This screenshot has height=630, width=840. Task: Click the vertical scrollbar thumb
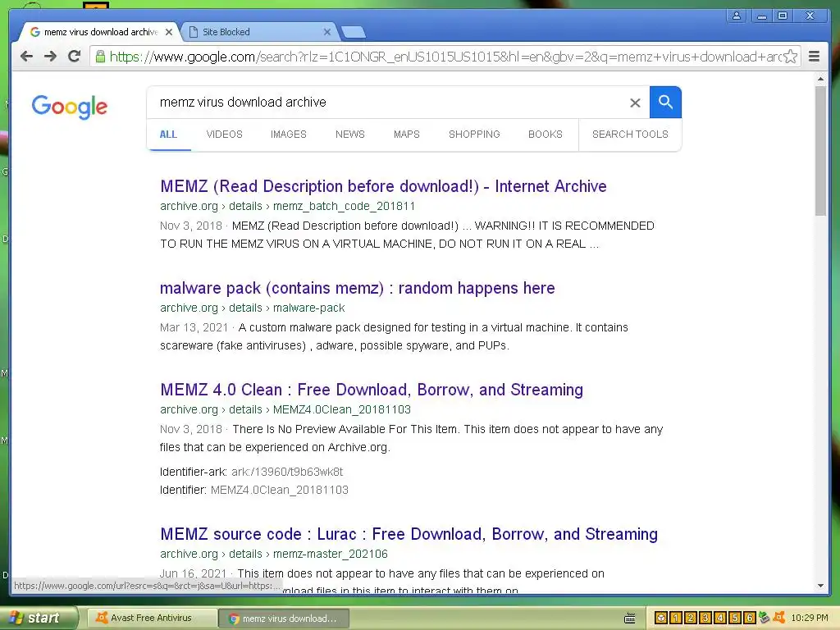click(x=820, y=151)
